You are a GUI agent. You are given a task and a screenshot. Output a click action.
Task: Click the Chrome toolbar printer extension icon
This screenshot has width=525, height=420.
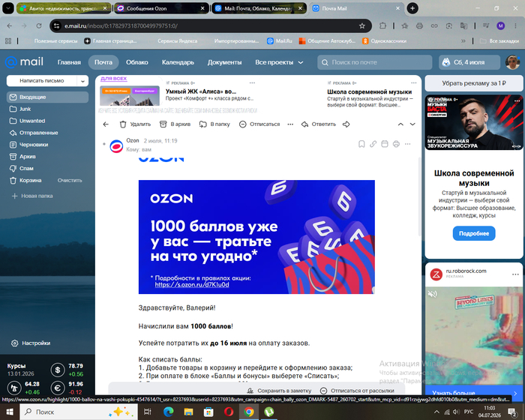pyautogui.click(x=419, y=25)
